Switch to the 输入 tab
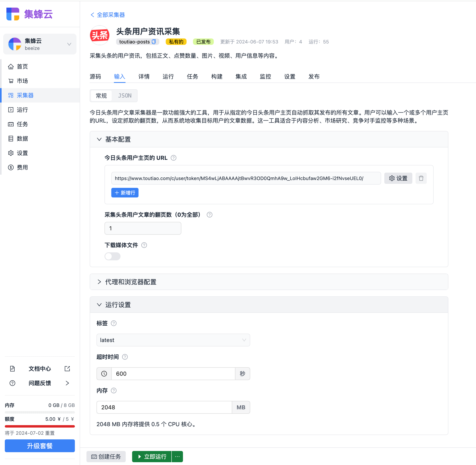Screen dimensions: 476x465 pos(120,76)
